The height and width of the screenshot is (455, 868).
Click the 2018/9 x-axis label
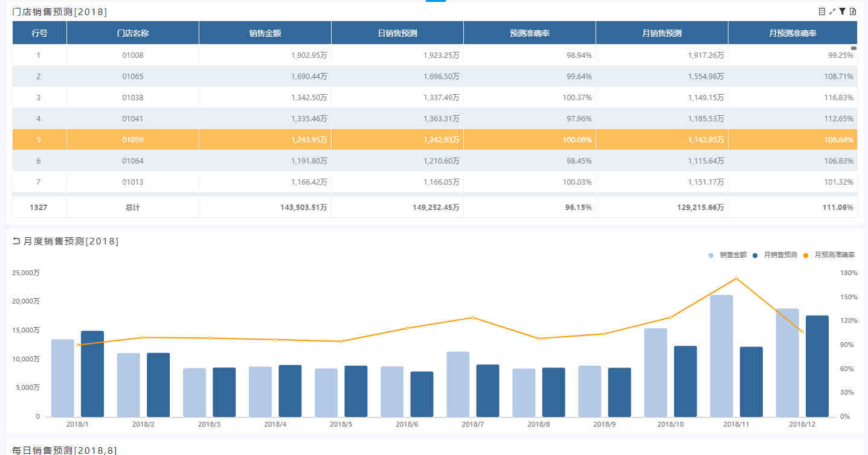point(604,424)
